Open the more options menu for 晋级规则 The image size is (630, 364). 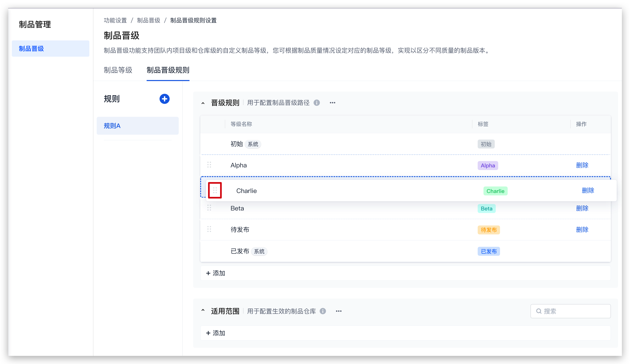click(332, 103)
